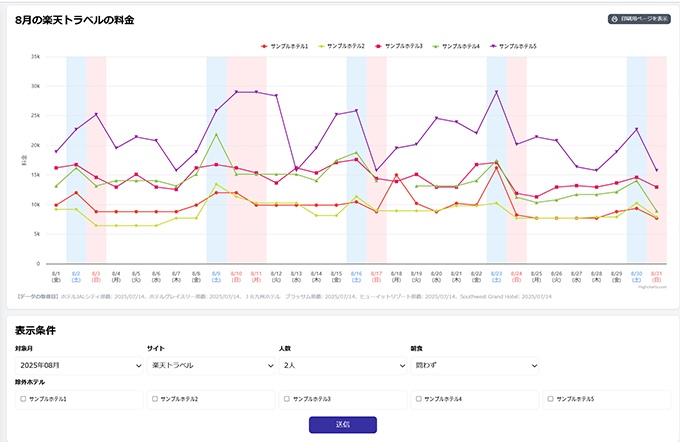Click the 8/24 date label on x-axis
680x442 pixels.
coord(517,275)
